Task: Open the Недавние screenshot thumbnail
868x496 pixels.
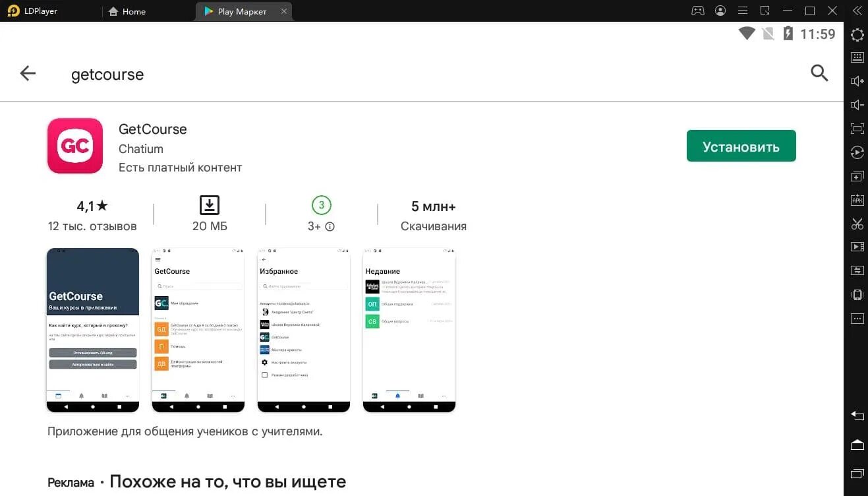Action: [x=409, y=330]
